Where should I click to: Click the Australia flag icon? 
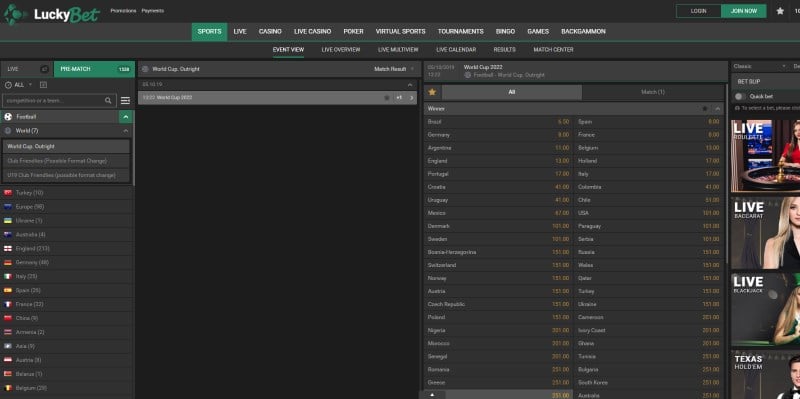pos(8,234)
